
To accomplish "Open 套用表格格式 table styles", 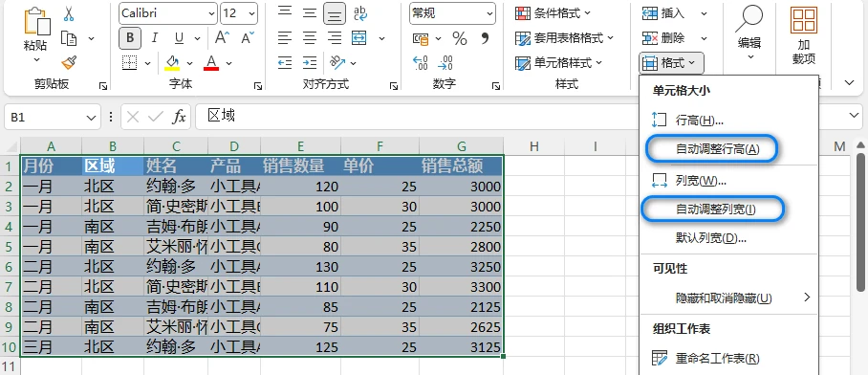I will click(x=565, y=38).
